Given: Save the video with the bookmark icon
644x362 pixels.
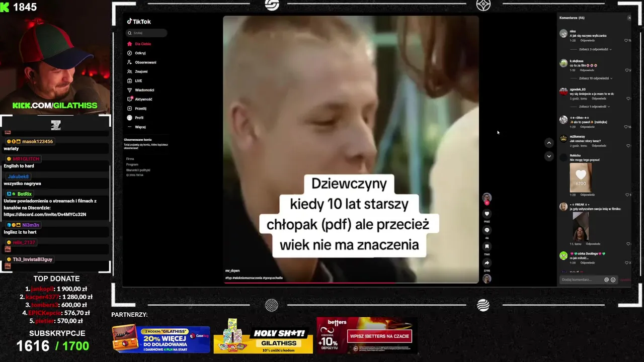Looking at the screenshot, I should point(487,246).
